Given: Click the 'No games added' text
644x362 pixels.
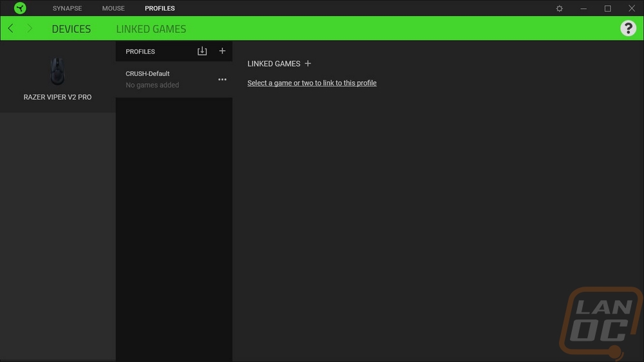Looking at the screenshot, I should [153, 85].
